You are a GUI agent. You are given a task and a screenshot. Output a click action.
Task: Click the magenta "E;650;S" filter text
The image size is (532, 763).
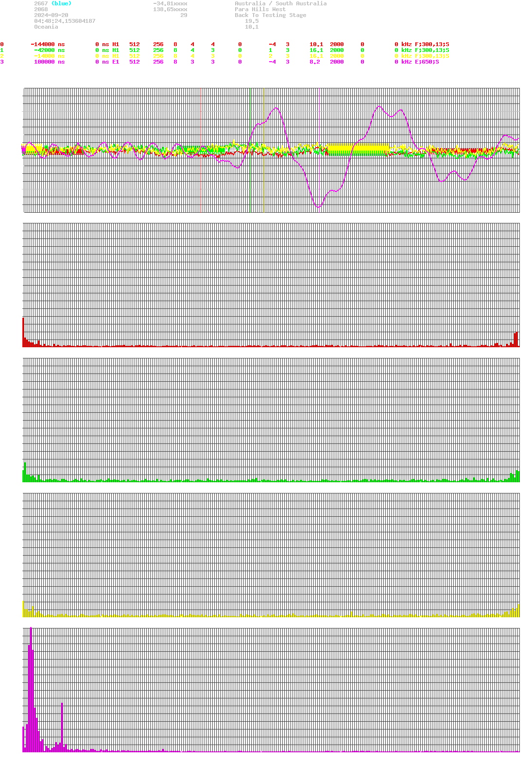pos(427,62)
